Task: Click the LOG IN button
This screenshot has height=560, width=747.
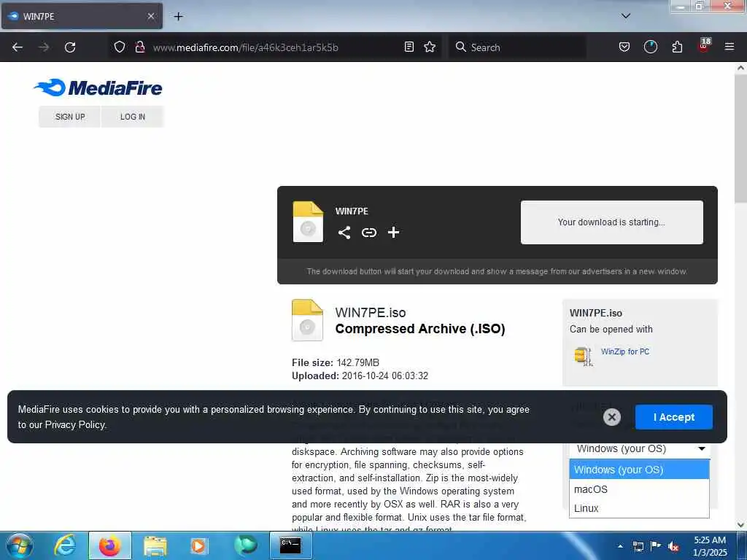Action: [x=133, y=117]
